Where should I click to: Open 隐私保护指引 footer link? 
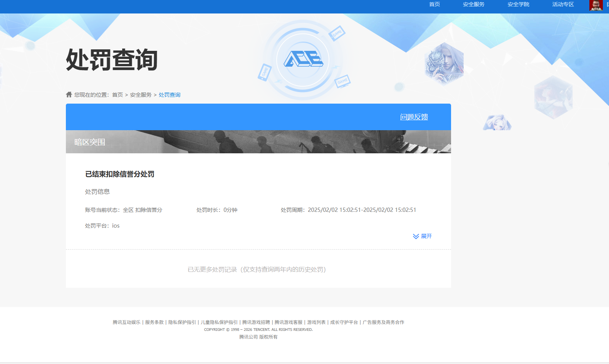182,322
